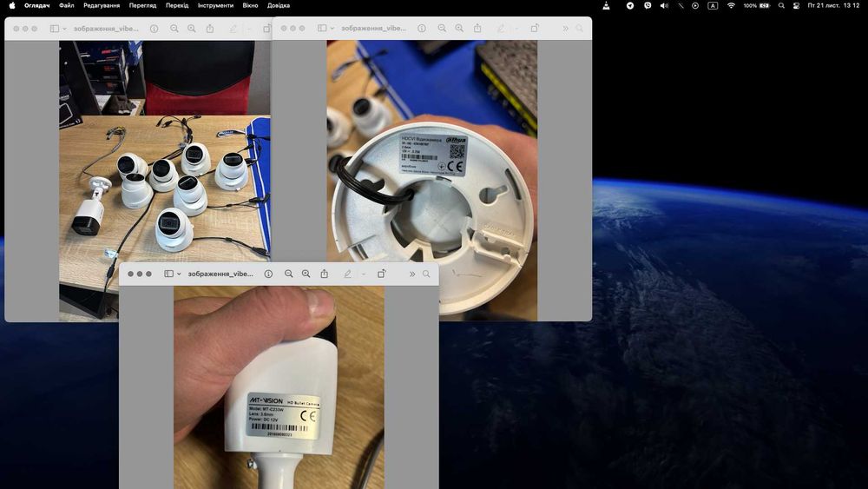Open Markup options chevron in the dome cameras window
868x489 pixels.
pos(248,29)
